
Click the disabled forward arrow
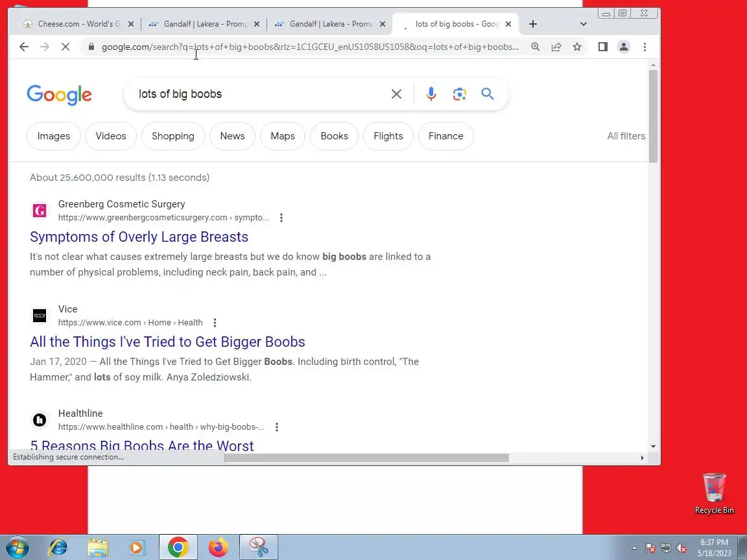(44, 47)
